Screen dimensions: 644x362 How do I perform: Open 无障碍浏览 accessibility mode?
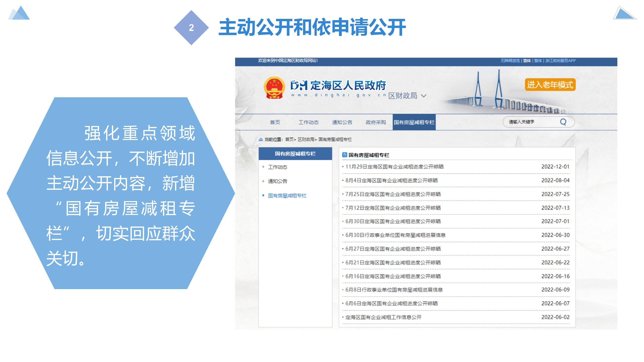point(510,61)
